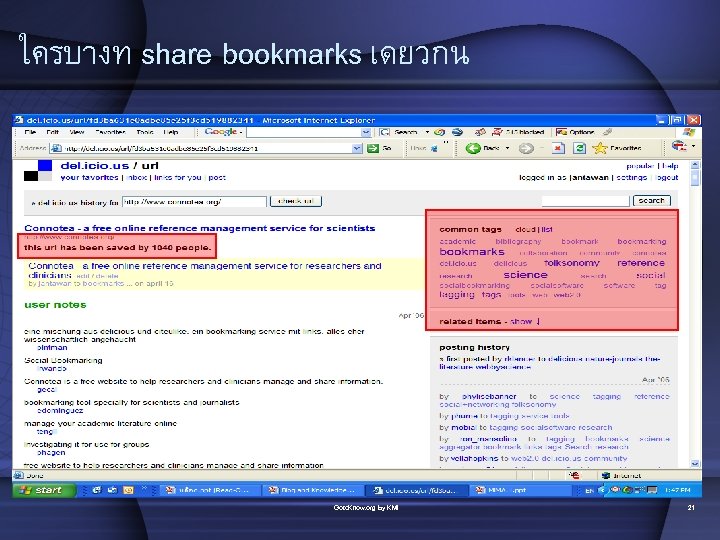720x540 pixels.
Task: Open the inbox link
Action: click(136, 177)
